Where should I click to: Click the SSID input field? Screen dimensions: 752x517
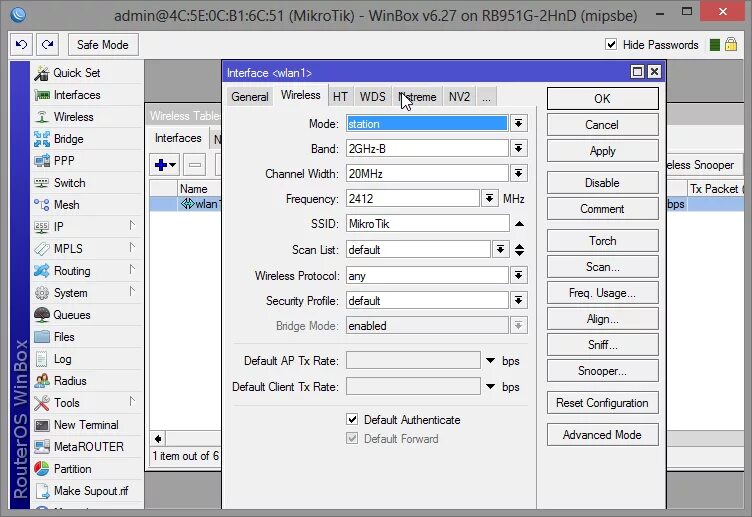point(427,223)
